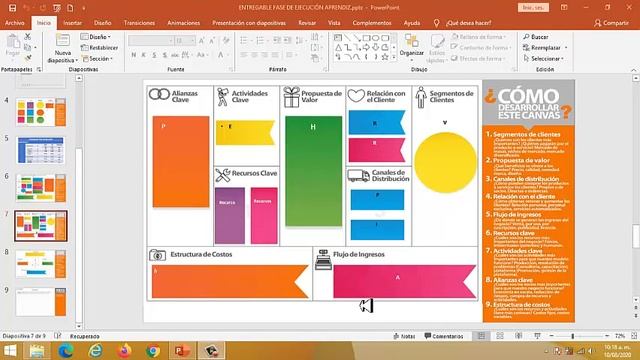Switch to the Transiciones tab
Screen dimensions: 640x360
139,23
